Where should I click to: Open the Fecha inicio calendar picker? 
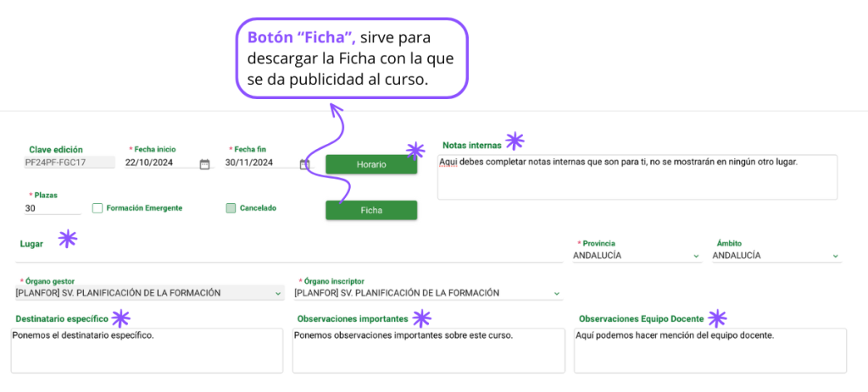pos(205,163)
